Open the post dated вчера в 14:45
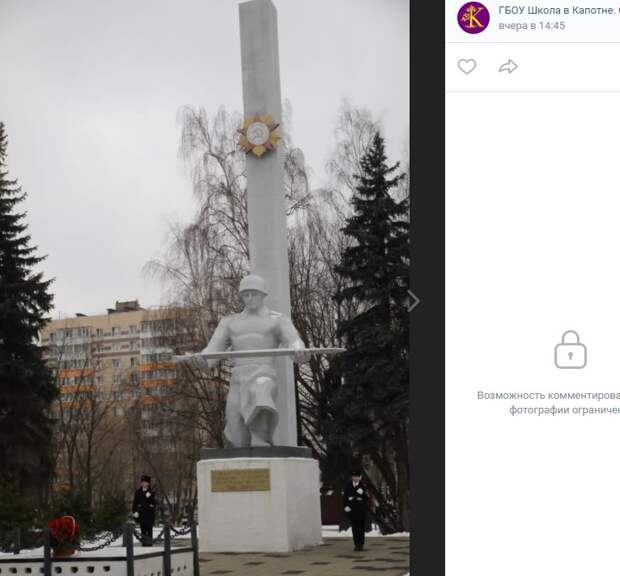The image size is (620, 576). tap(531, 26)
